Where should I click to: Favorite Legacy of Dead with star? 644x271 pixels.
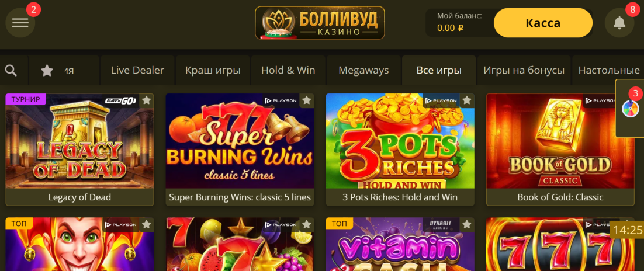tap(147, 100)
